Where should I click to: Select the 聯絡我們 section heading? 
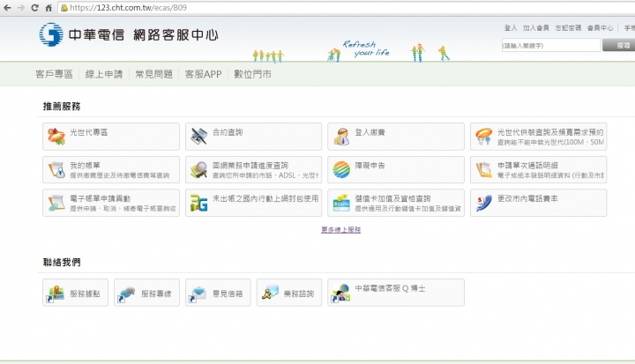click(62, 263)
